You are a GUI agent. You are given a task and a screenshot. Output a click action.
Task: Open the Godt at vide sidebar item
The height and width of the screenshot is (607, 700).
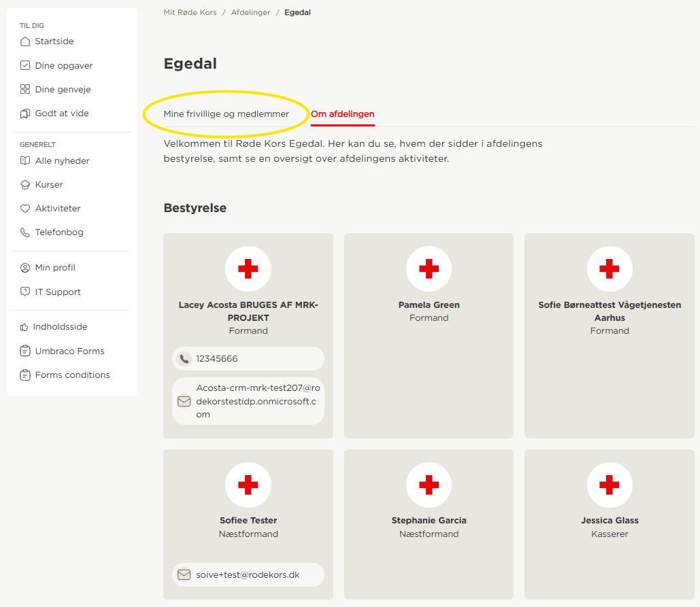tap(62, 114)
